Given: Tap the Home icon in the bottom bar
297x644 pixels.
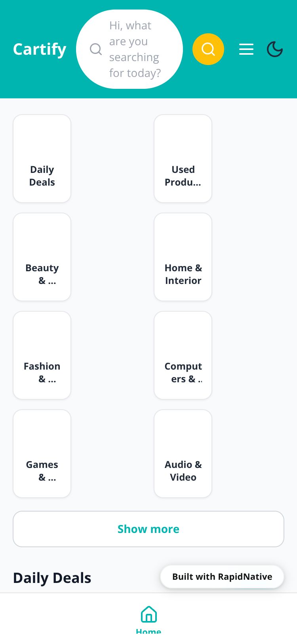Looking at the screenshot, I should (149, 614).
